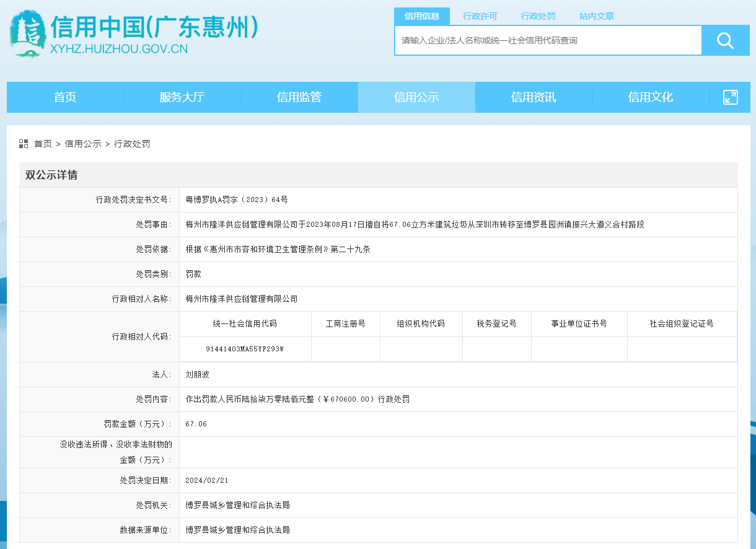Click the 罚款金额（万元） label
The height and width of the screenshot is (549, 756).
tap(138, 424)
